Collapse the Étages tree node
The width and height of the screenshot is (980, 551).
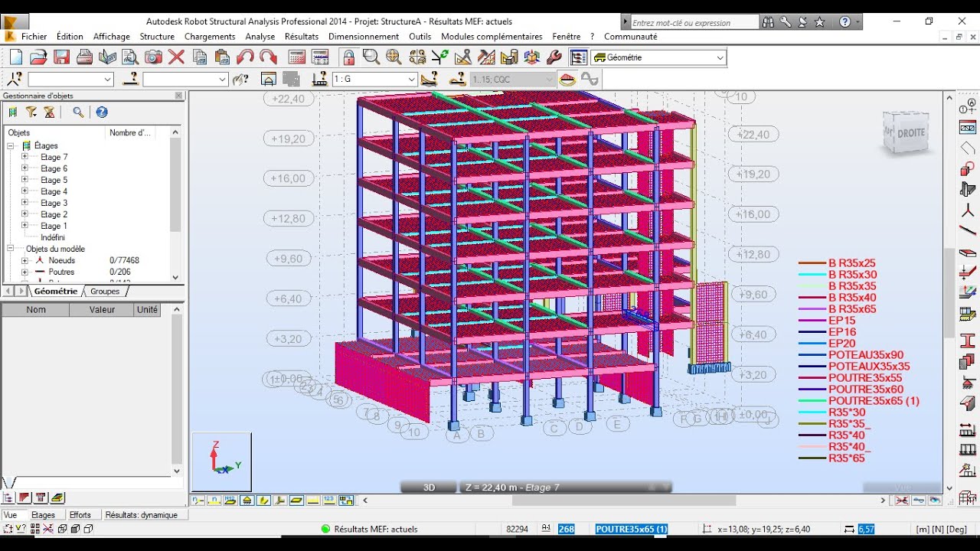point(11,145)
